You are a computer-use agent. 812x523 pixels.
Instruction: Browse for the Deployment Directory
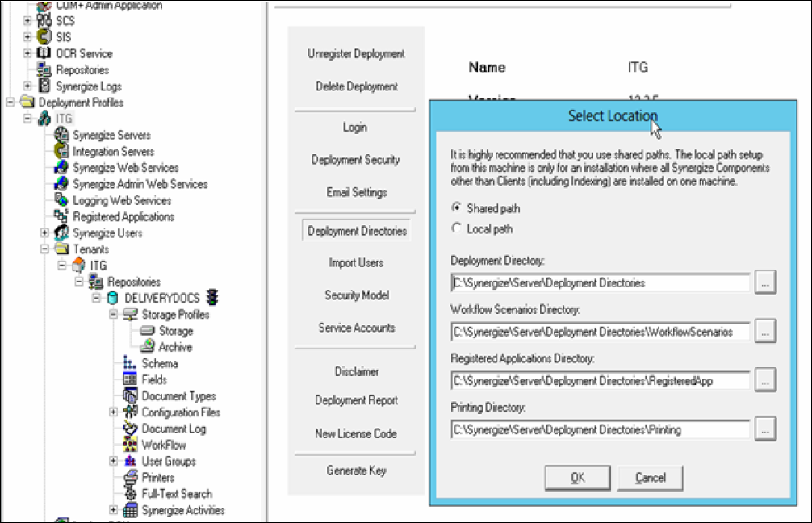click(x=765, y=282)
